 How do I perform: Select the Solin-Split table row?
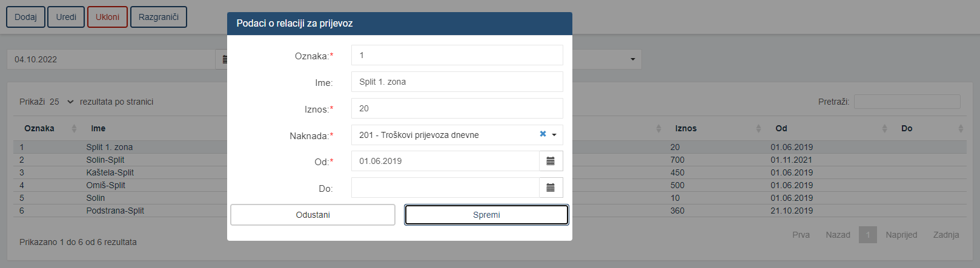(490, 160)
